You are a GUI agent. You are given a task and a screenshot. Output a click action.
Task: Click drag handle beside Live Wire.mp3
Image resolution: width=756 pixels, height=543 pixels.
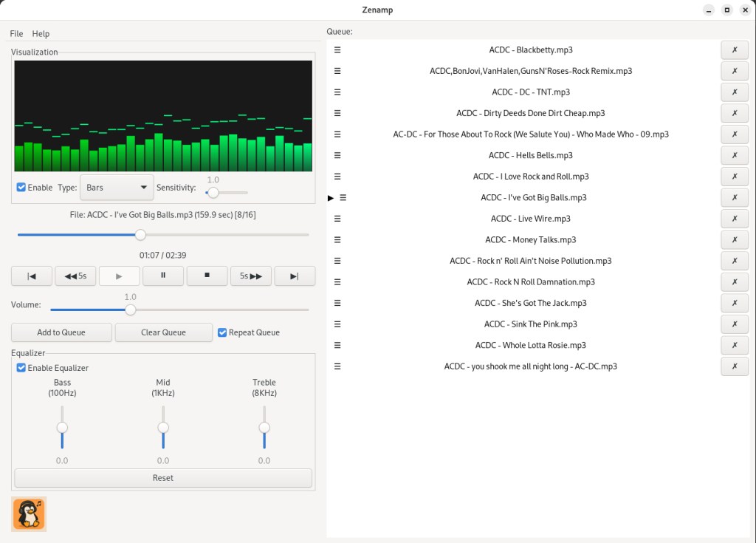(337, 219)
